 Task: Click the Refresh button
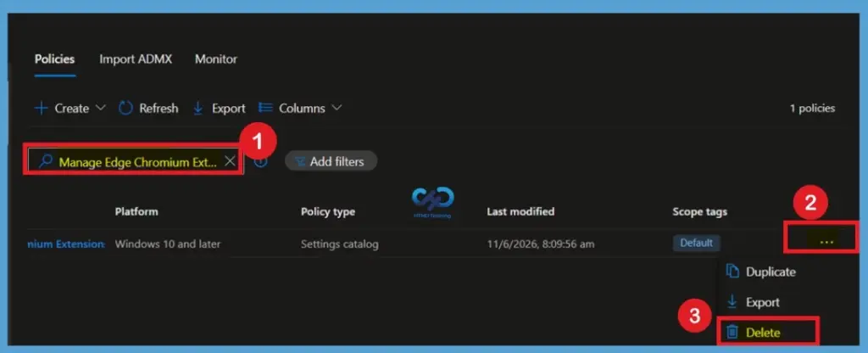[x=148, y=108]
